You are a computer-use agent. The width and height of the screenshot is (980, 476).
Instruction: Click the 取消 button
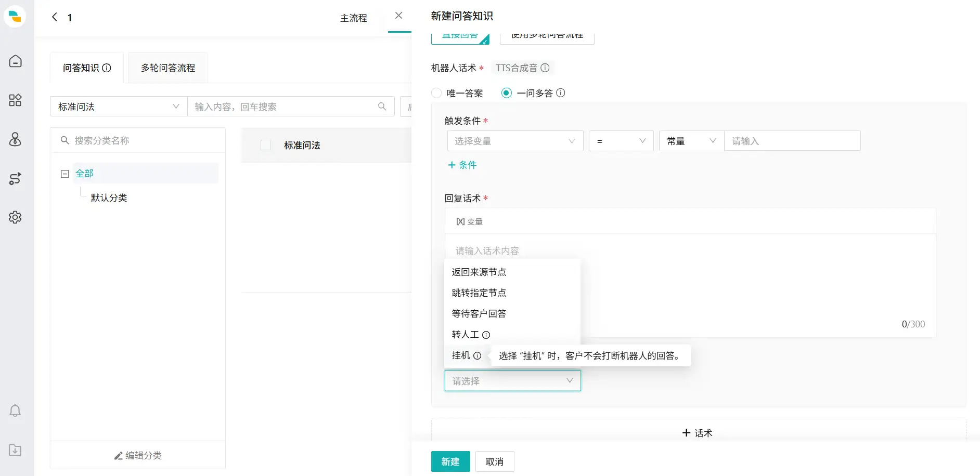click(x=495, y=461)
